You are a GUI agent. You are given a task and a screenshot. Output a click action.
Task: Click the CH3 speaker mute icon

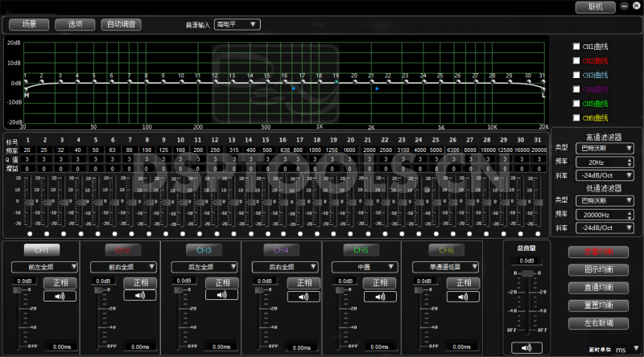pos(221,296)
